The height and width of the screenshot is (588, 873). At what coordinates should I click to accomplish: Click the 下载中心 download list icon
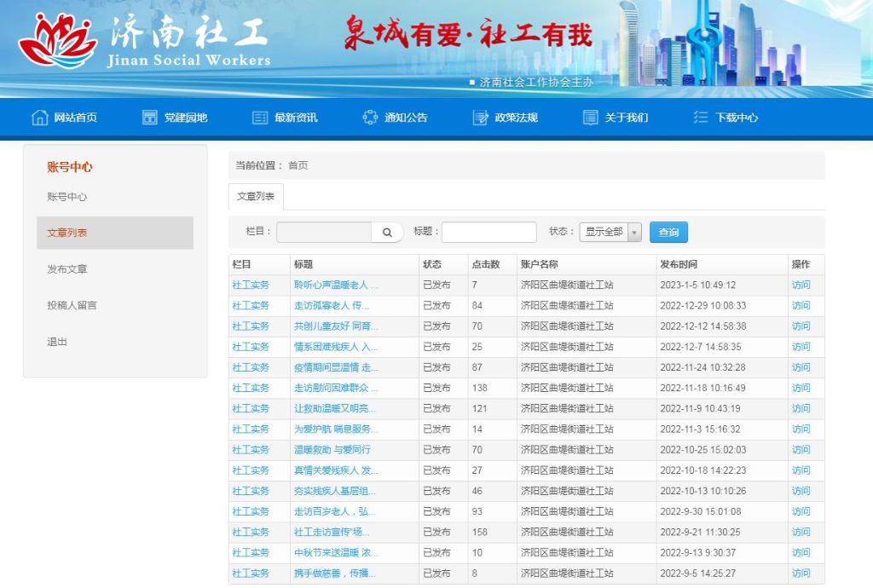701,118
